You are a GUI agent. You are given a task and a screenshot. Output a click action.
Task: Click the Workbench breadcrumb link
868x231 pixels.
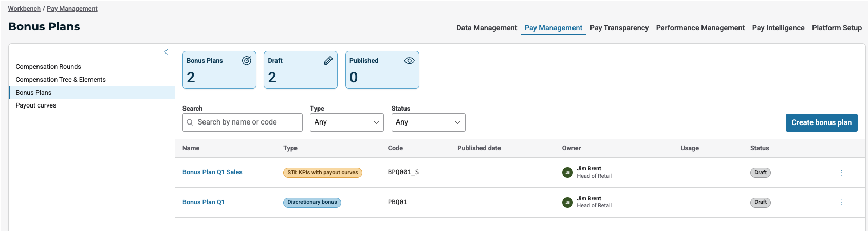pyautogui.click(x=24, y=9)
